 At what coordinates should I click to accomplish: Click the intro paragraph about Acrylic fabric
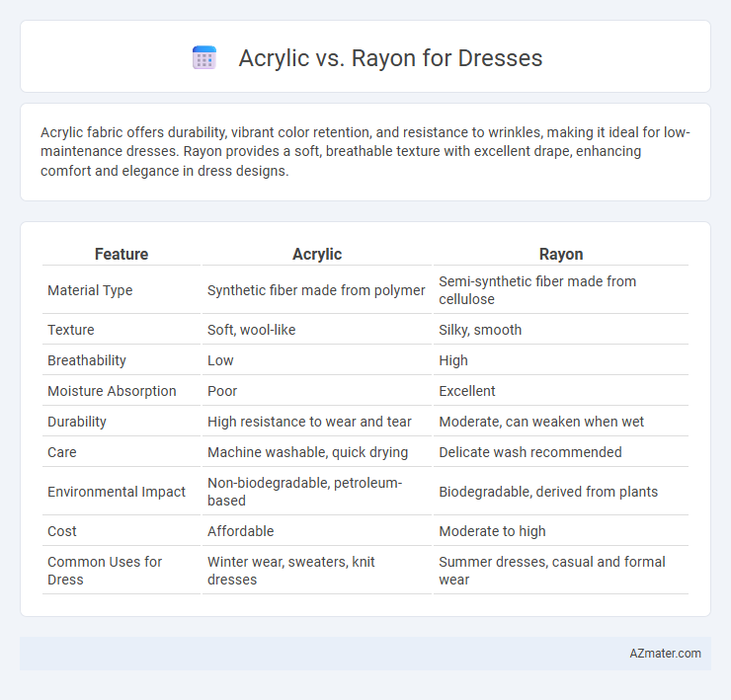[x=365, y=151]
